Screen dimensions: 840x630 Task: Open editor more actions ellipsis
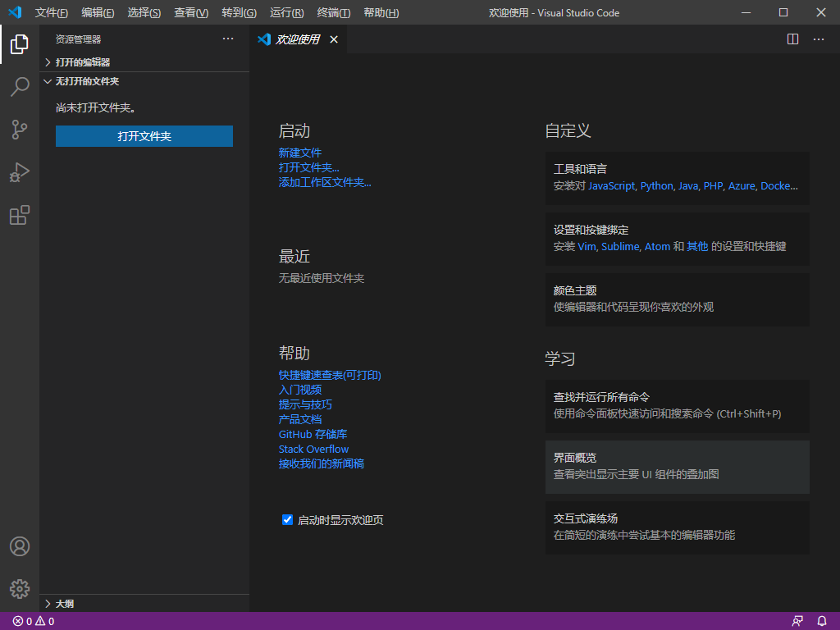[819, 39]
